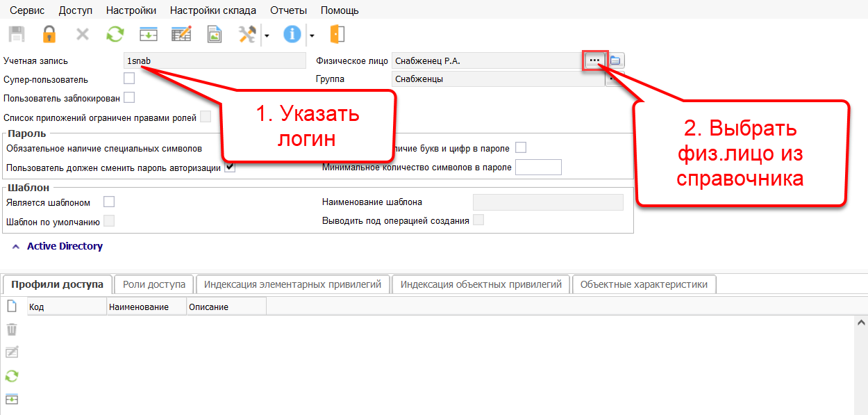Image resolution: width=868 pixels, height=415 pixels.
Task: Click the table edit pencil toolbar icon
Action: pos(181,34)
